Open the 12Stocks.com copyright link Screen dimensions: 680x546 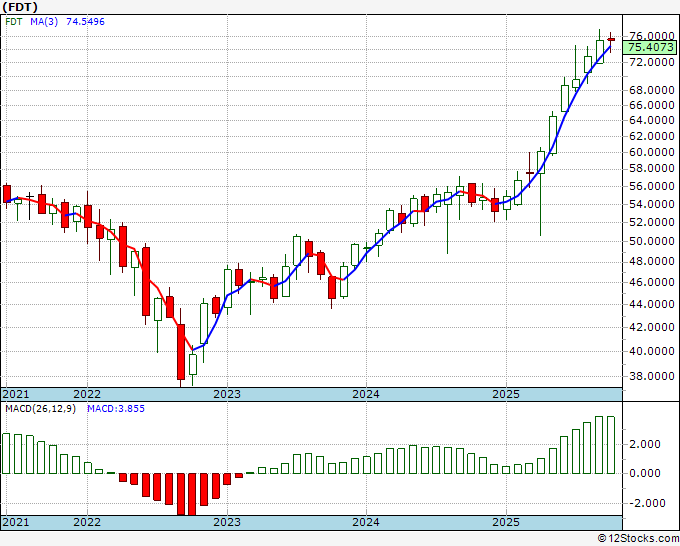[x=638, y=539]
